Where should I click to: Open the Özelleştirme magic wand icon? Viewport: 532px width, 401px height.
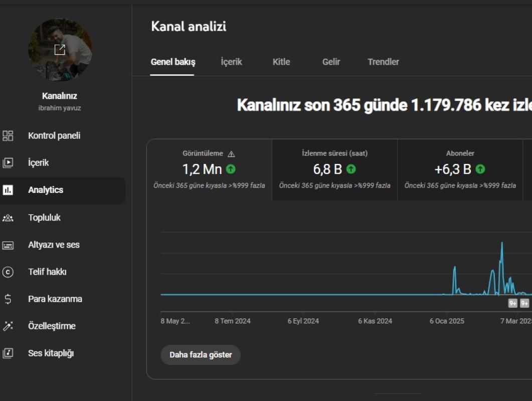point(8,326)
